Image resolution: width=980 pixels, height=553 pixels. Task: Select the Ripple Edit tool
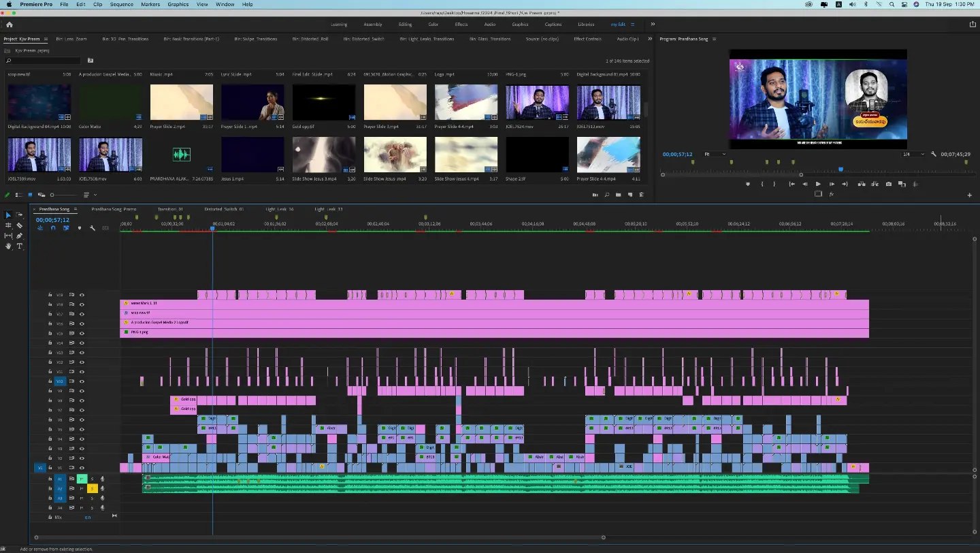8,225
